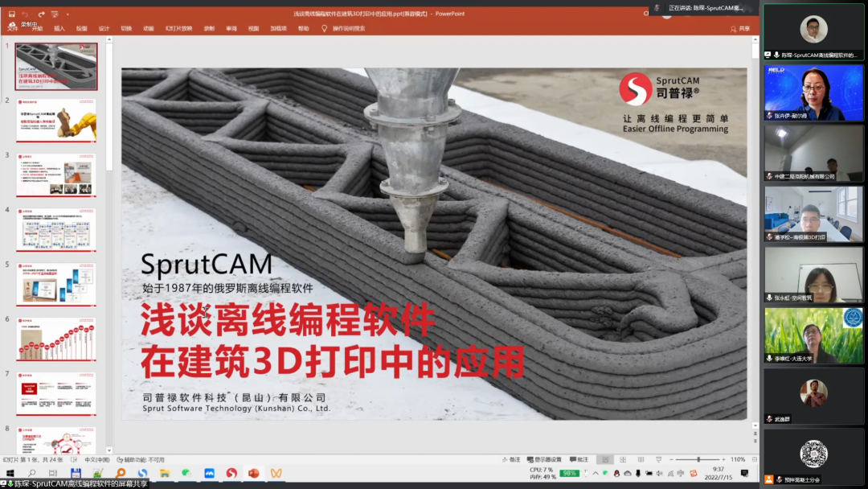868x489 pixels.
Task: Open red SprutCAM icon on taskbar
Action: pyautogui.click(x=231, y=473)
